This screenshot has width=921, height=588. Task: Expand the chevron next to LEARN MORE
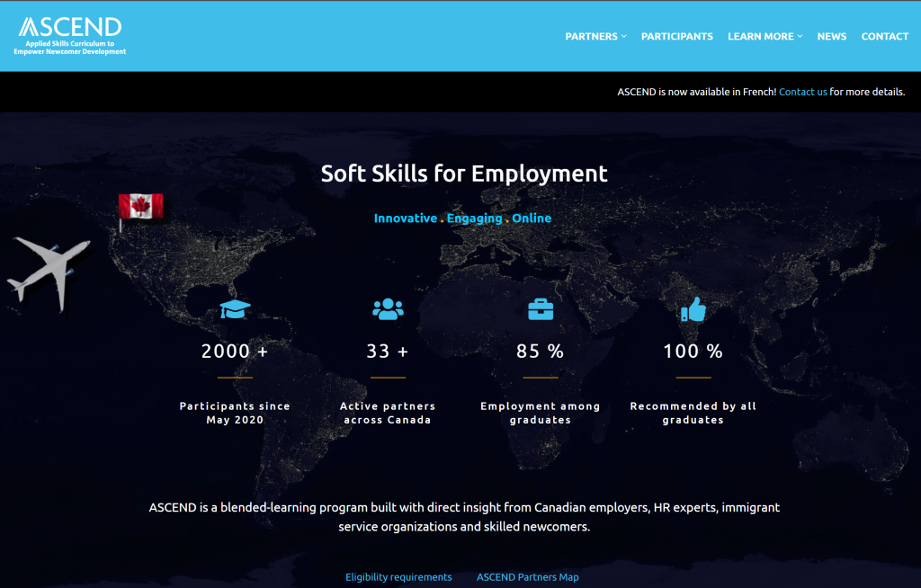(x=800, y=37)
